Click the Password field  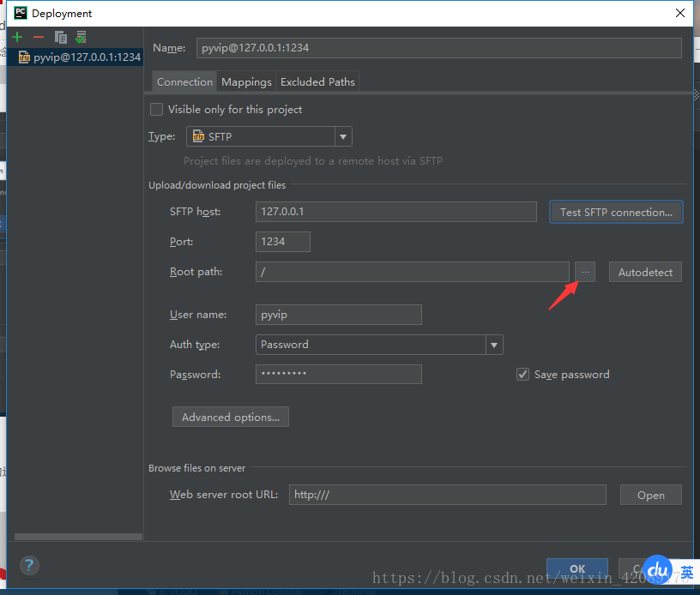(338, 374)
